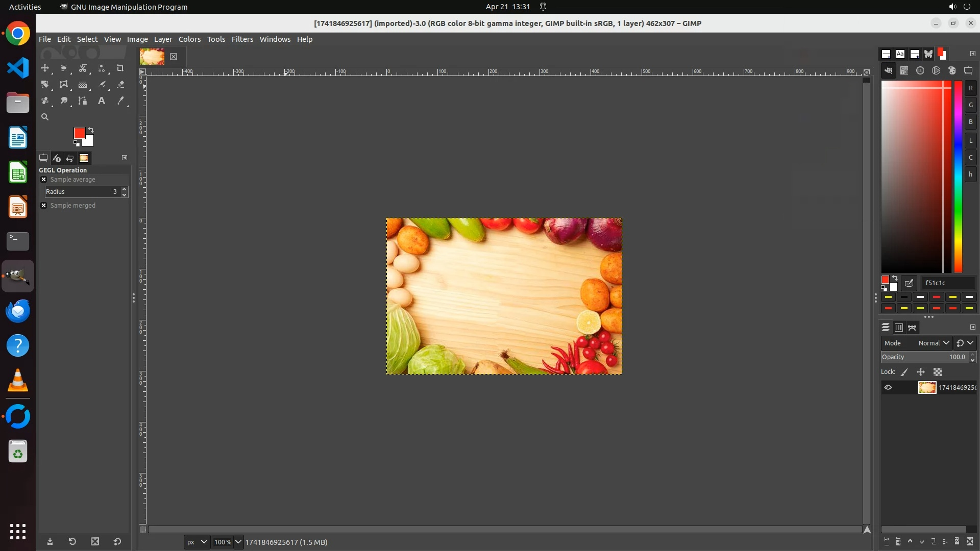Select the Color Picker tool

coord(120,101)
